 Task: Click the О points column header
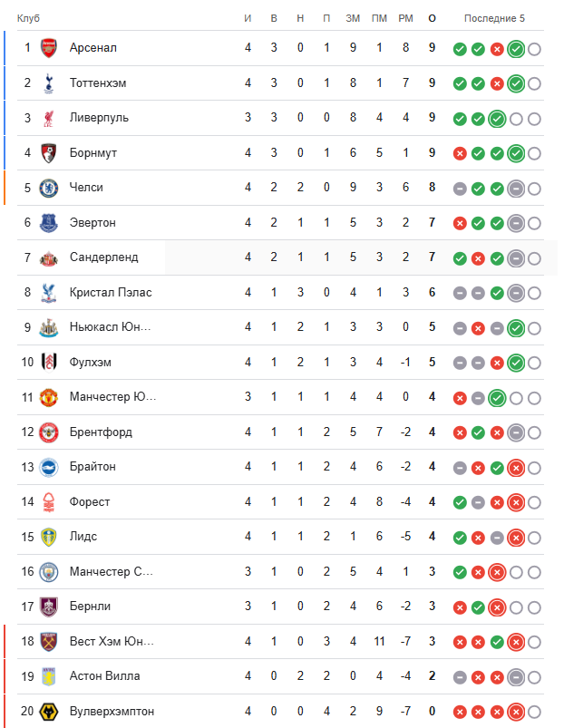432,19
